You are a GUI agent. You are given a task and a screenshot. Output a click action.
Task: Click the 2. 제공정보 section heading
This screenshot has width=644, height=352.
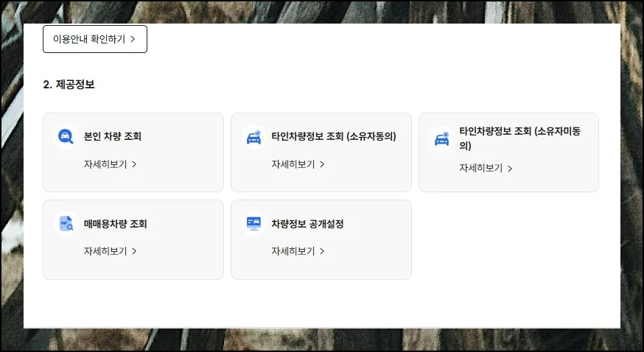[x=69, y=85]
